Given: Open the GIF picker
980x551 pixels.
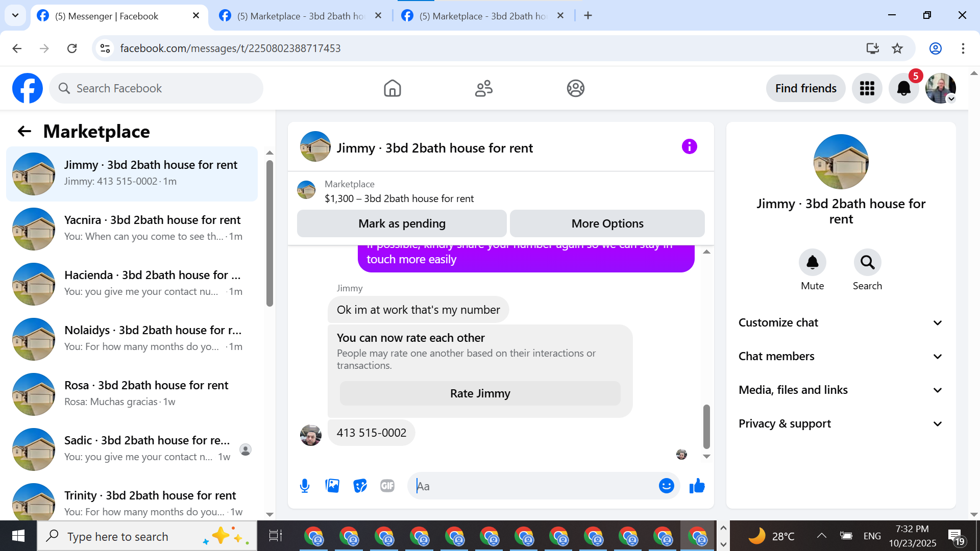Looking at the screenshot, I should 387,486.
